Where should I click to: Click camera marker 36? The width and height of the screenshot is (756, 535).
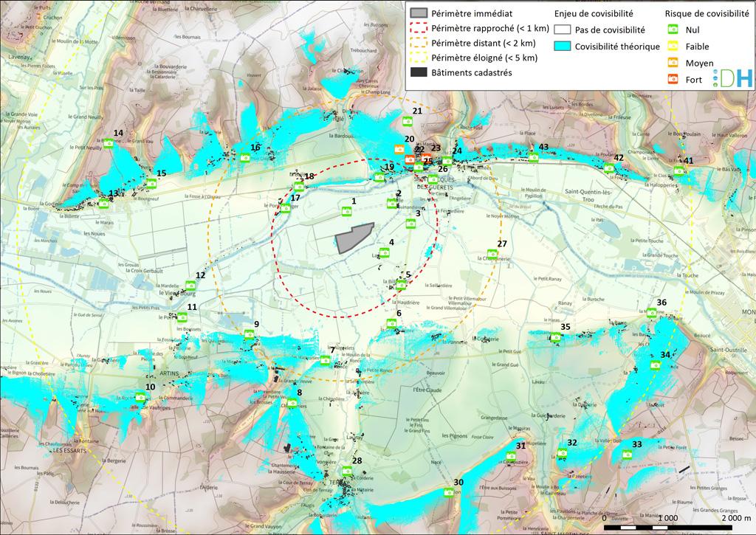651,312
